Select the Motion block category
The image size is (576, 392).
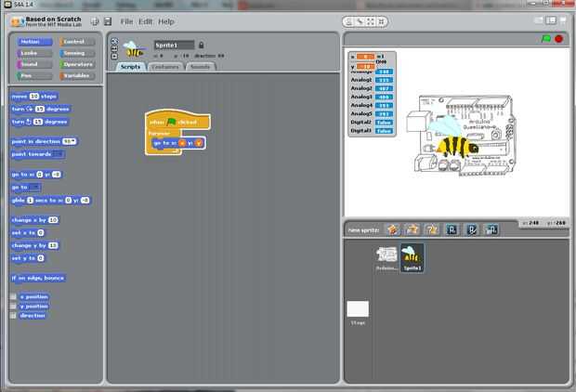pyautogui.click(x=34, y=42)
